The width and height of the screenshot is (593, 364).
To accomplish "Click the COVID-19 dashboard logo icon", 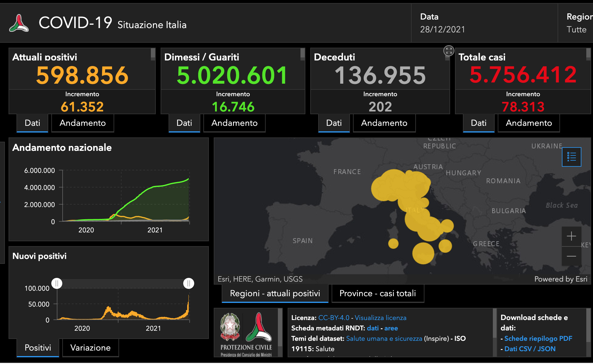I will (x=19, y=23).
